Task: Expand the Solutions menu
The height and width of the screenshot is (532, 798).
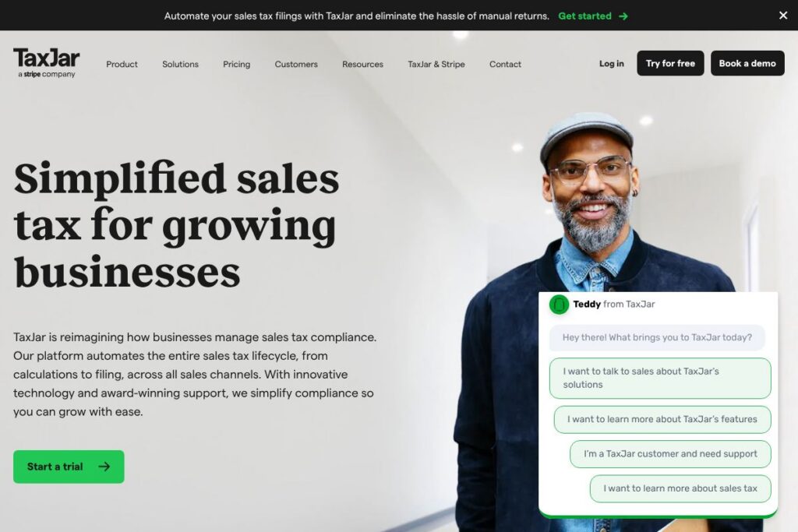Action: 180,64
